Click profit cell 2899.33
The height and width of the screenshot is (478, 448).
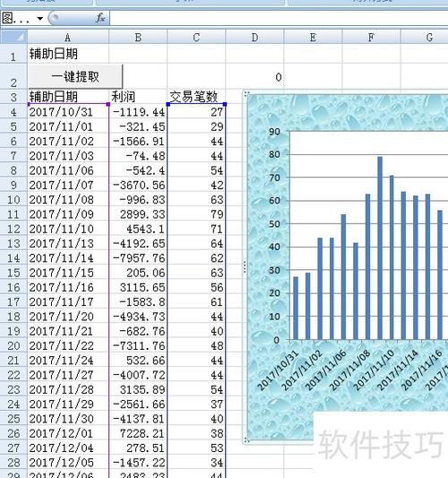tap(138, 214)
